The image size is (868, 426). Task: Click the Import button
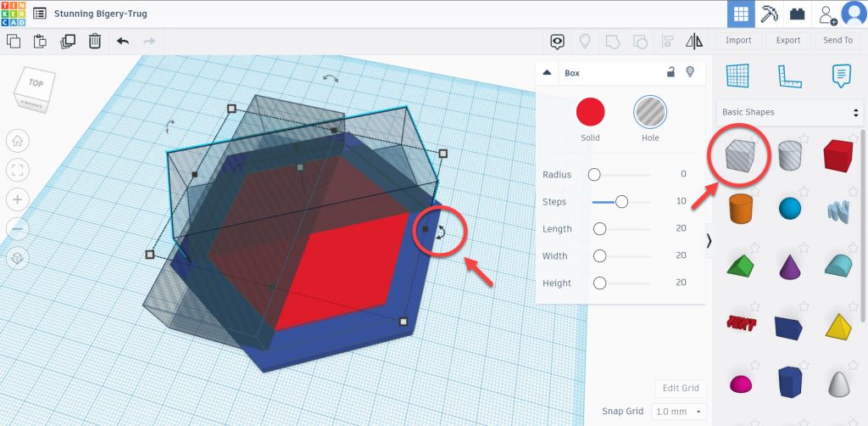coord(738,40)
